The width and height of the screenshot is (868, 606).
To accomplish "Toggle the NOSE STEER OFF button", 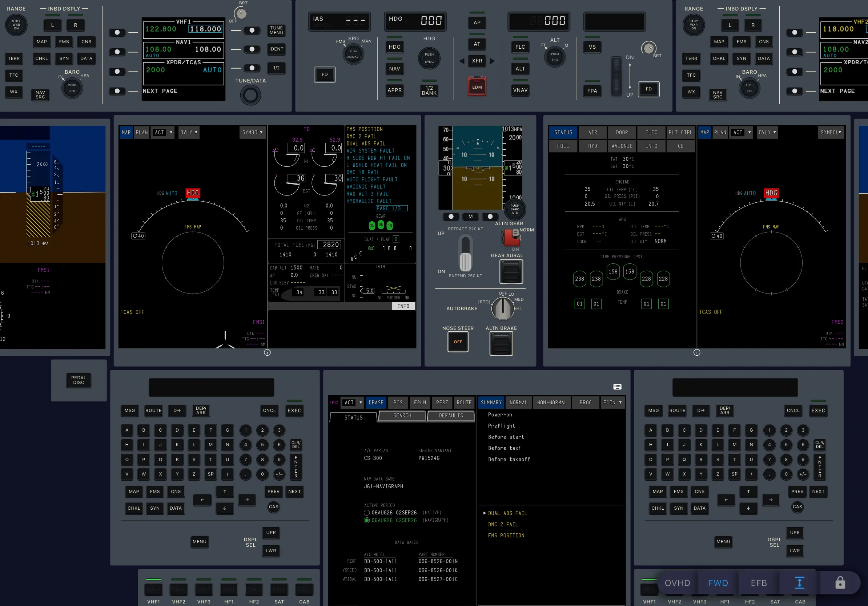I will coord(458,342).
